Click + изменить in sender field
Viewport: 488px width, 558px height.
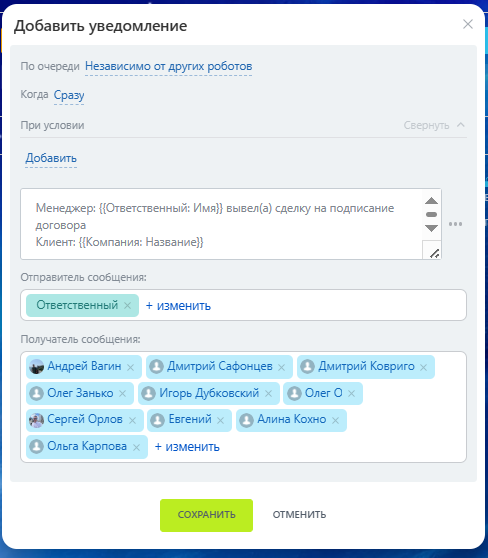[178, 305]
